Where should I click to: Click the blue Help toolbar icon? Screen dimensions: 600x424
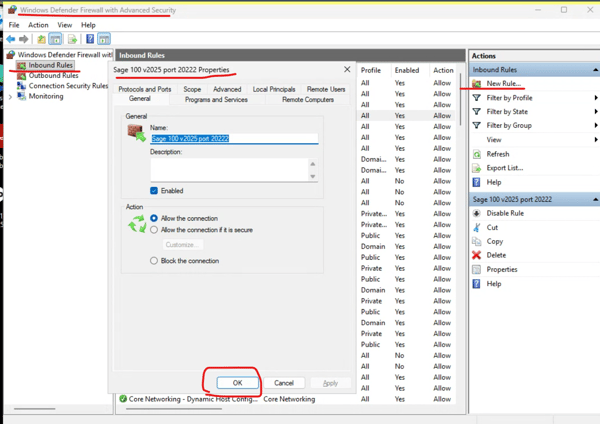click(x=89, y=39)
